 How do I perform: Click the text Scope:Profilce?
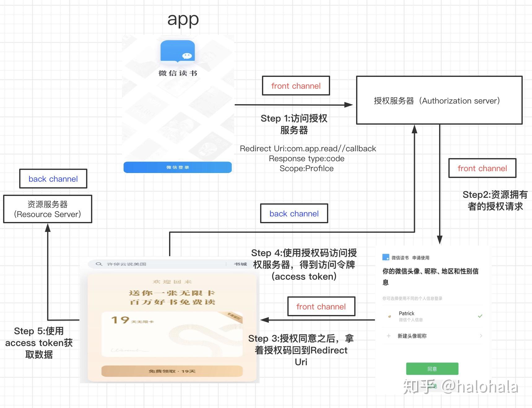coord(307,168)
